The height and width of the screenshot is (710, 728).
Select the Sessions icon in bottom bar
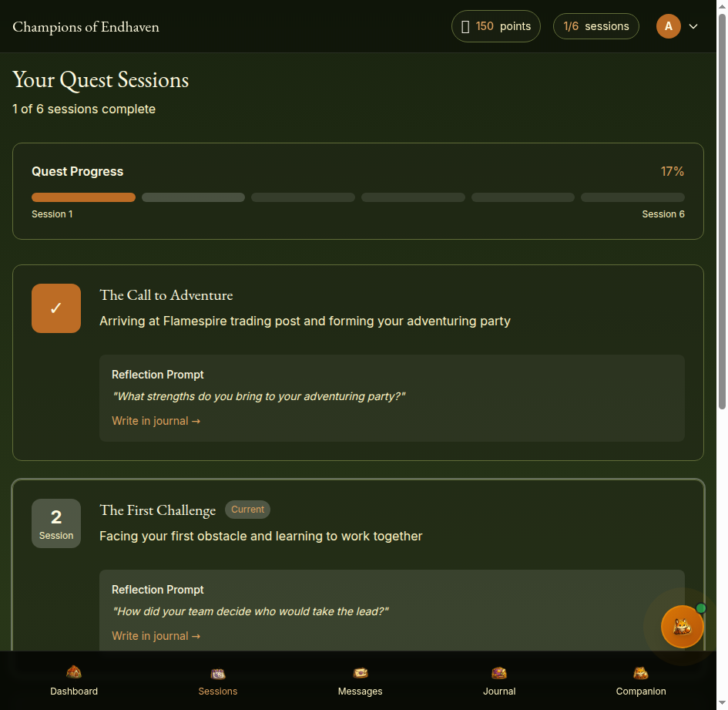pos(218,672)
